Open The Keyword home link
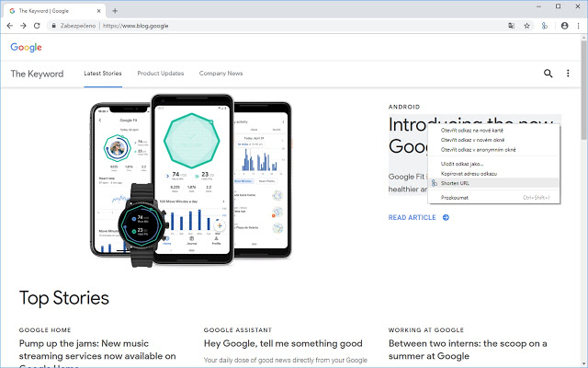Image resolution: width=588 pixels, height=368 pixels. [x=37, y=74]
